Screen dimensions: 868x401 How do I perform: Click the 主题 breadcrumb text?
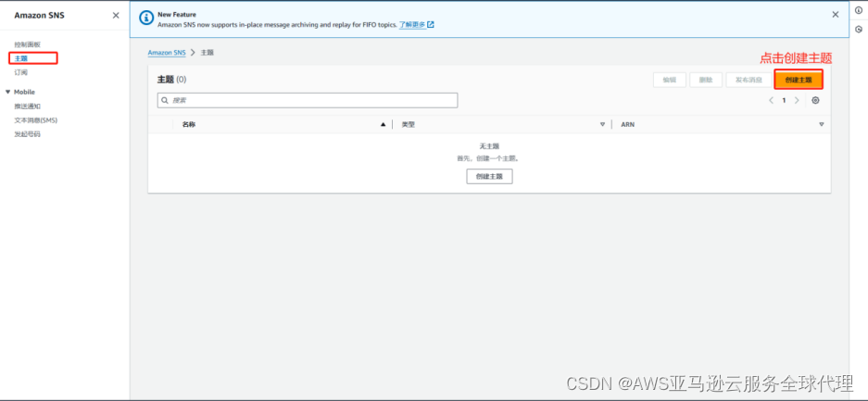click(x=207, y=53)
